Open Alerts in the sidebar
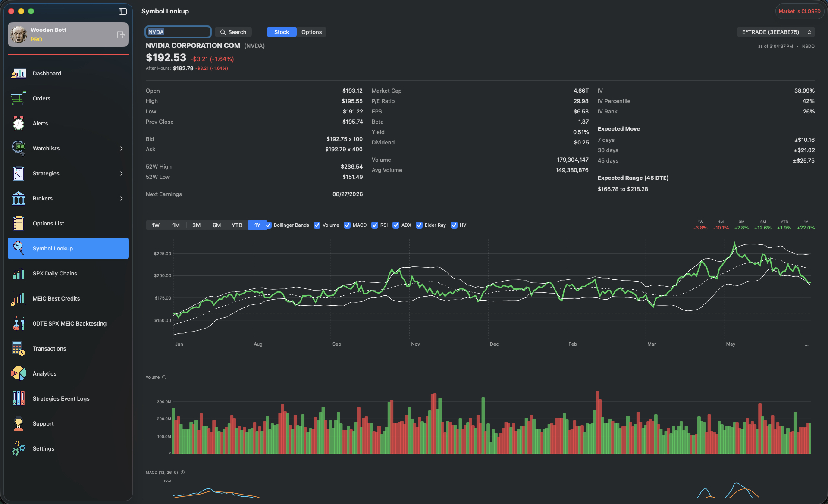The height and width of the screenshot is (504, 828). click(68, 123)
